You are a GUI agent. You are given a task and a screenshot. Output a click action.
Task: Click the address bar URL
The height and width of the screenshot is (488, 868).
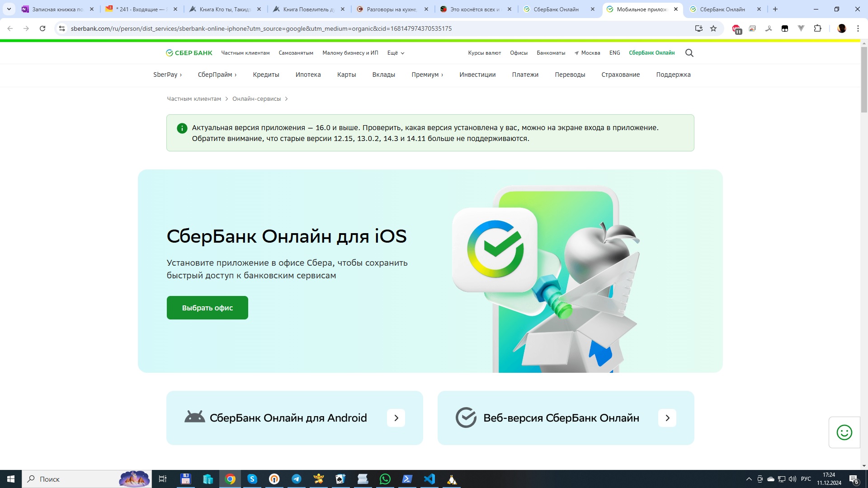[261, 28]
